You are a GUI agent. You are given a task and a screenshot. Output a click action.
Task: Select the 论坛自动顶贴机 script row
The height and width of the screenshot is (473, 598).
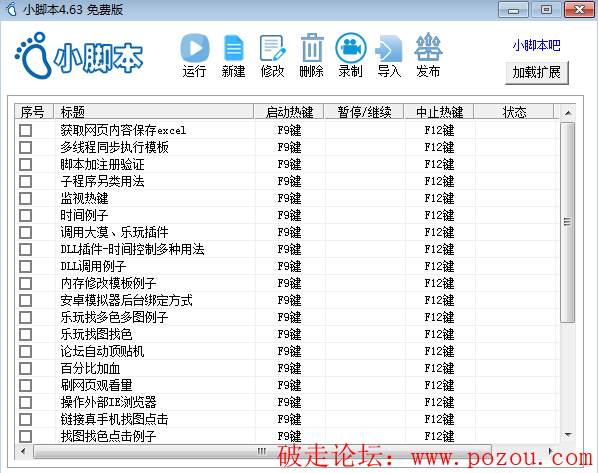point(286,351)
